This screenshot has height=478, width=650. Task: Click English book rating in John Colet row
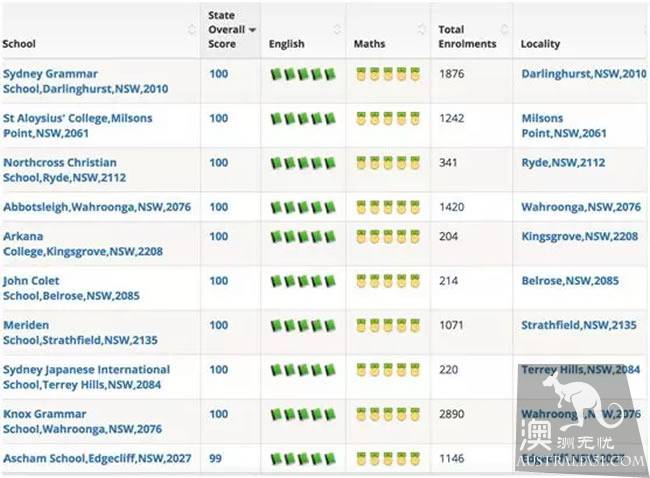[303, 281]
